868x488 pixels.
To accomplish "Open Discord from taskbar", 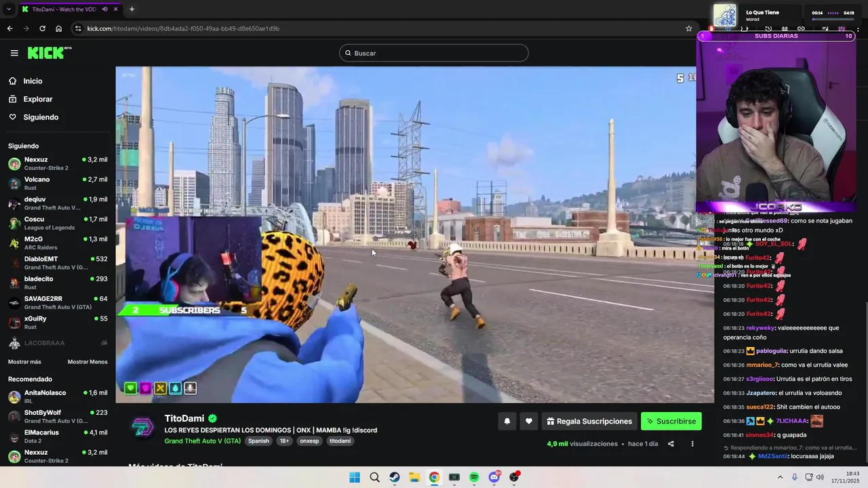I will click(x=494, y=477).
